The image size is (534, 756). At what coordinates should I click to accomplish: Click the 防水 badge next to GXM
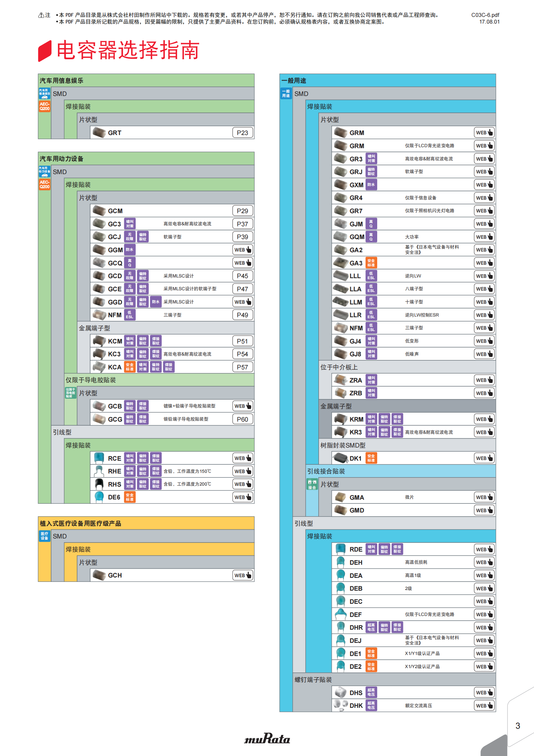[x=371, y=185]
